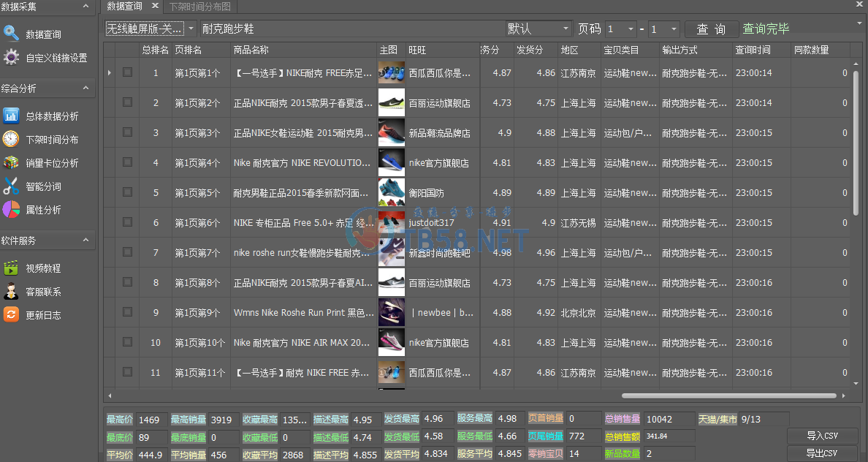Tick checkbox for row 11
This screenshot has width=868, height=462.
point(127,371)
